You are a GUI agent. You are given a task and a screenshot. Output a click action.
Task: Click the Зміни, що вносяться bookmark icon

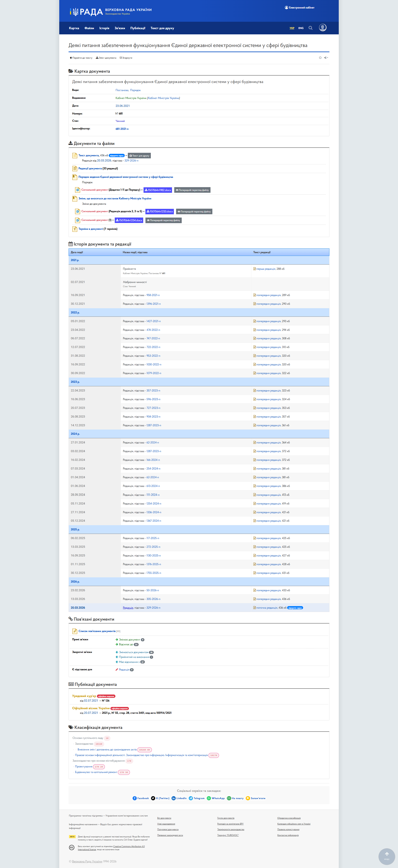point(75,199)
